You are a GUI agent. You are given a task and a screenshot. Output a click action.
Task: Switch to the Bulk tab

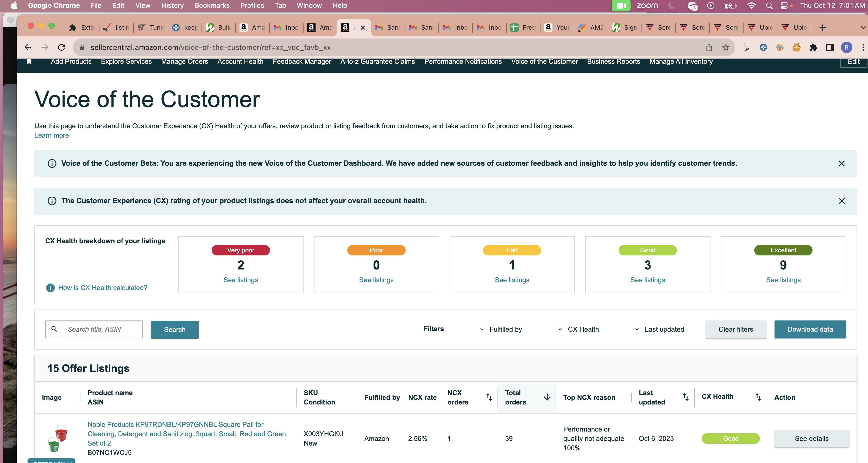219,28
